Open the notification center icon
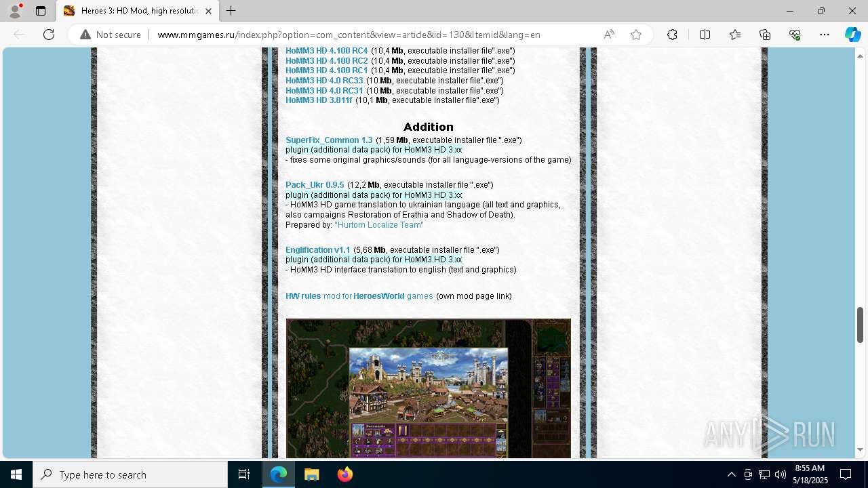Screen dimensions: 868x488 [846, 474]
